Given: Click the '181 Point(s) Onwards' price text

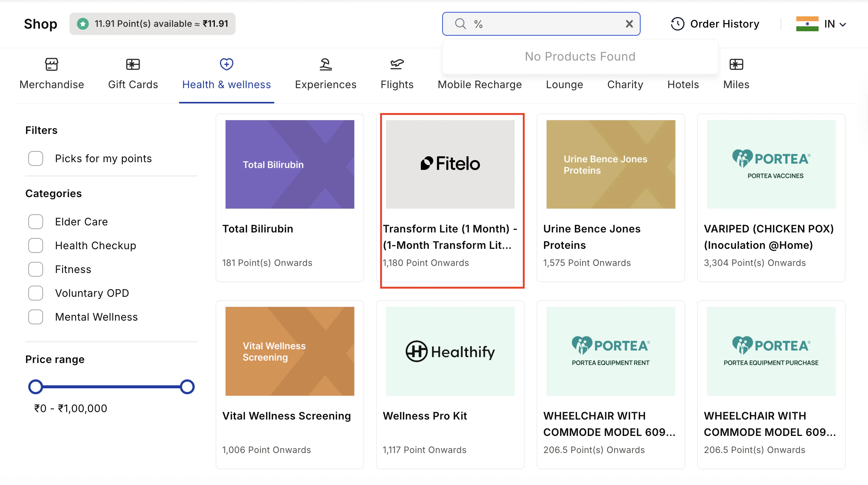Looking at the screenshot, I should click(267, 263).
